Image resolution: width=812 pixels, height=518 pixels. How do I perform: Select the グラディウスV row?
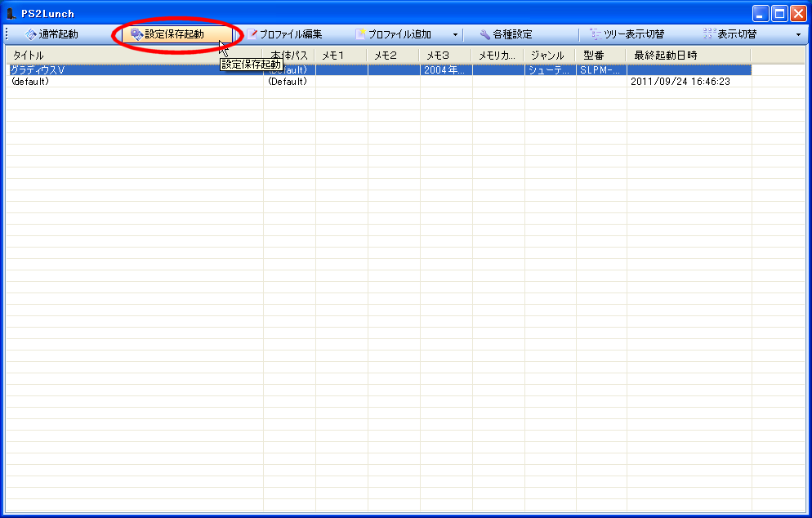(378, 70)
